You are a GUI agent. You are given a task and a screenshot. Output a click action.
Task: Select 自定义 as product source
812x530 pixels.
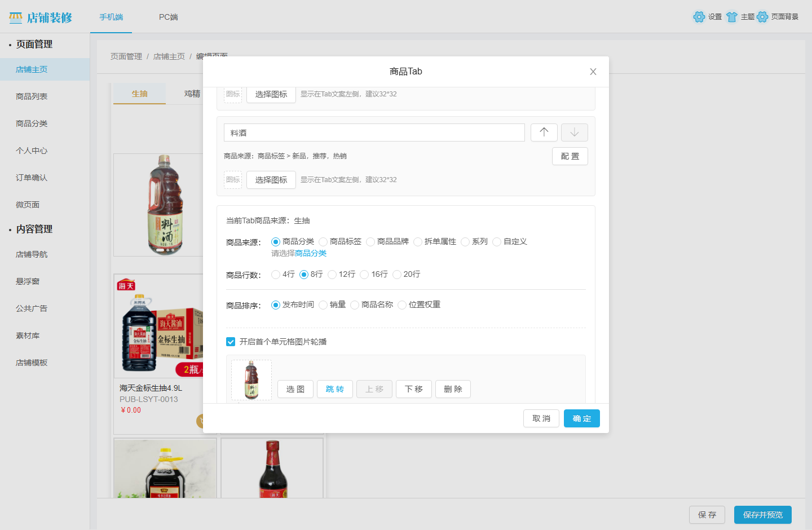pyautogui.click(x=497, y=242)
